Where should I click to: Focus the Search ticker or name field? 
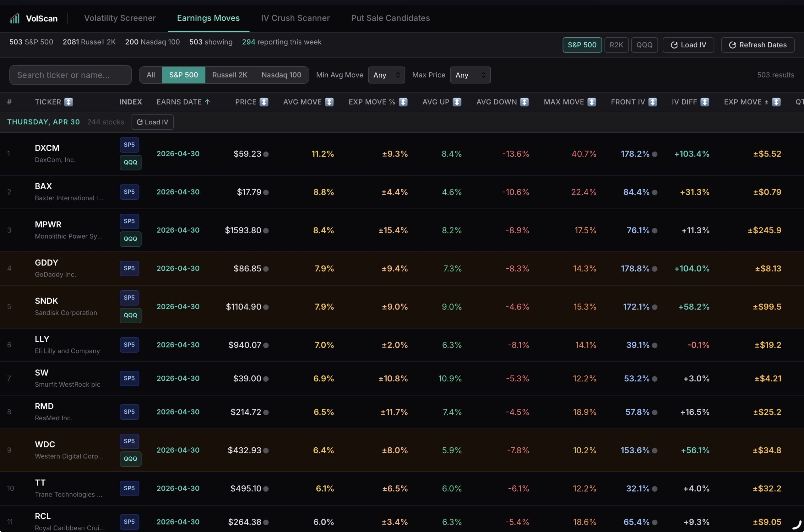tap(71, 75)
